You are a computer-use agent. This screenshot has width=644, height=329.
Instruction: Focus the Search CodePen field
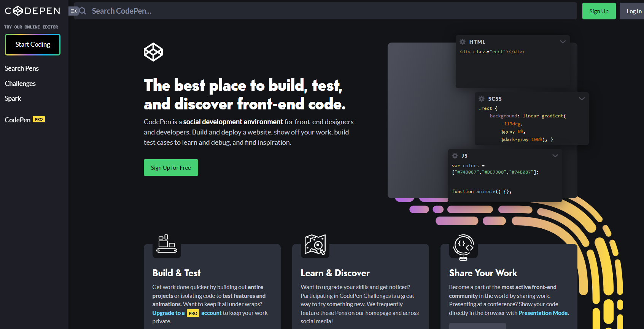(x=325, y=11)
